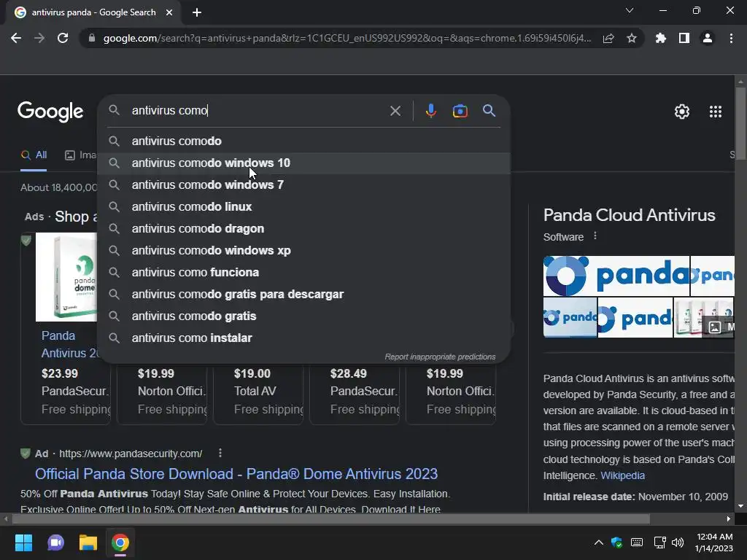Screen dimensions: 747x560
Task: Open the tab search dropdown chevron
Action: 630,10
